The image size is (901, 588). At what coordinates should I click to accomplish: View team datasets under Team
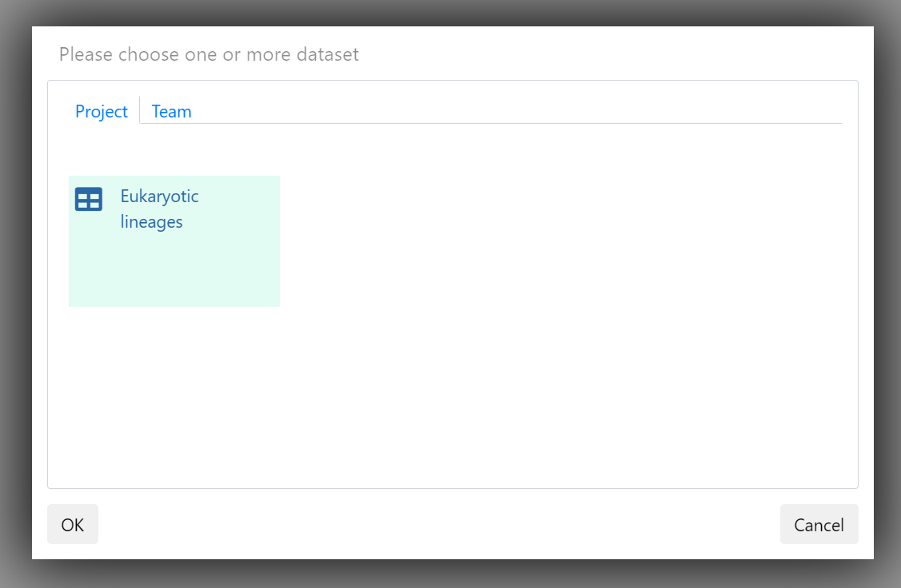(171, 111)
